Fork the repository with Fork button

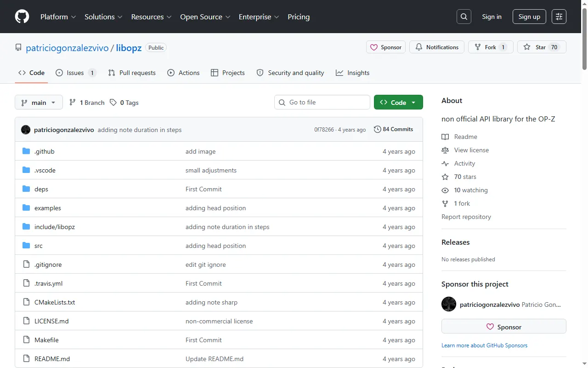[x=491, y=47]
